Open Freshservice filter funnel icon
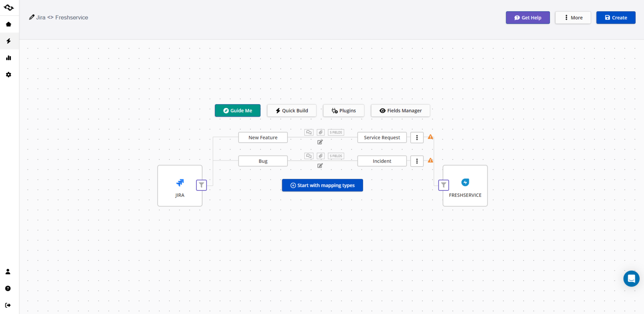644x314 pixels. click(x=443, y=185)
